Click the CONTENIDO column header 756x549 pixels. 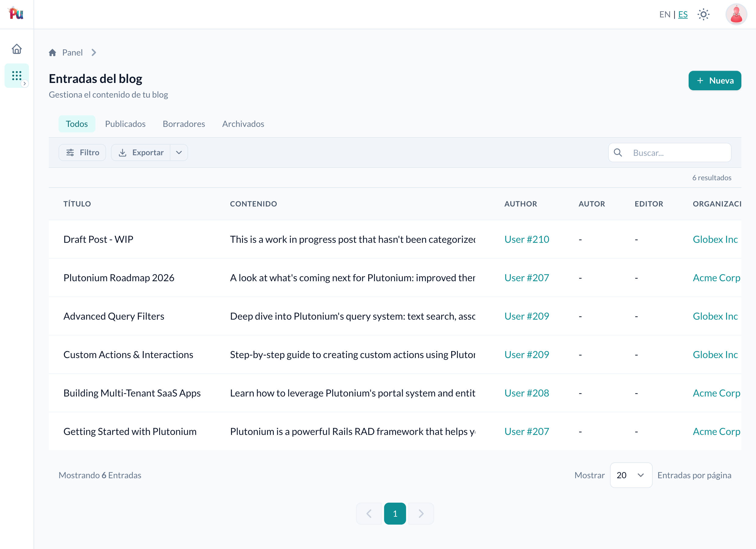tap(253, 204)
